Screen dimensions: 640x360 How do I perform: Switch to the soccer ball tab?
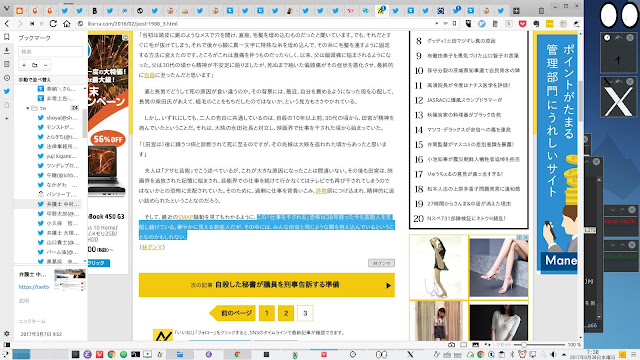click(x=140, y=11)
